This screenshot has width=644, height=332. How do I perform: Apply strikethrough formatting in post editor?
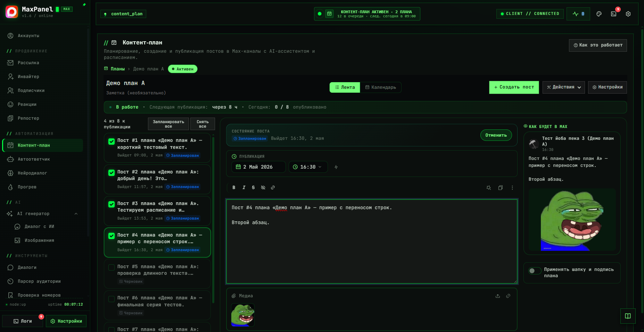253,188
